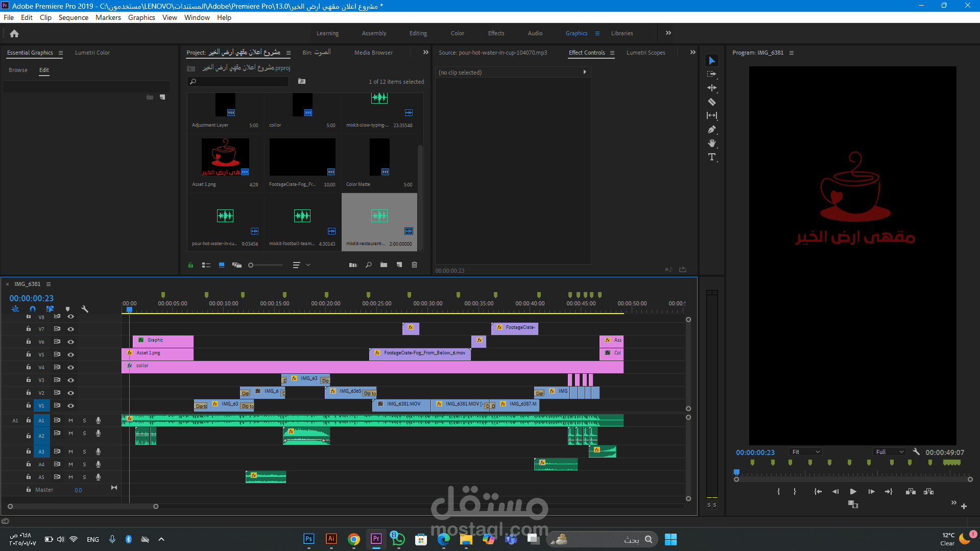Open the Sequence menu

click(73, 17)
